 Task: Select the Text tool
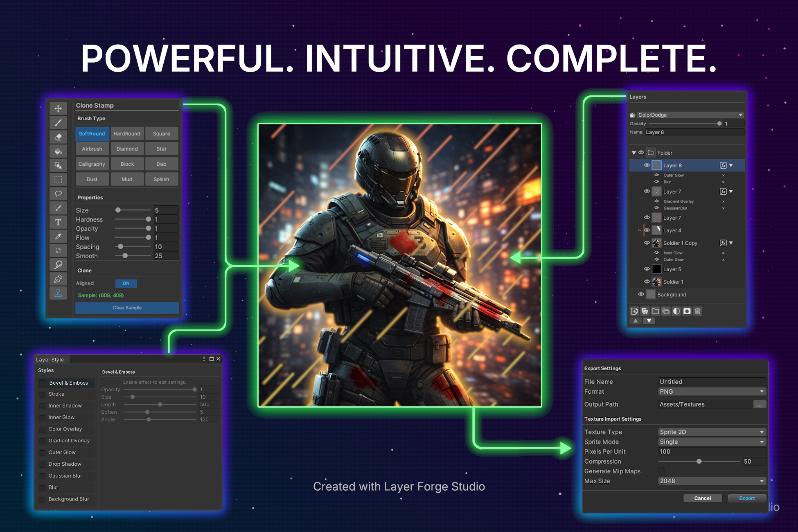(x=58, y=222)
